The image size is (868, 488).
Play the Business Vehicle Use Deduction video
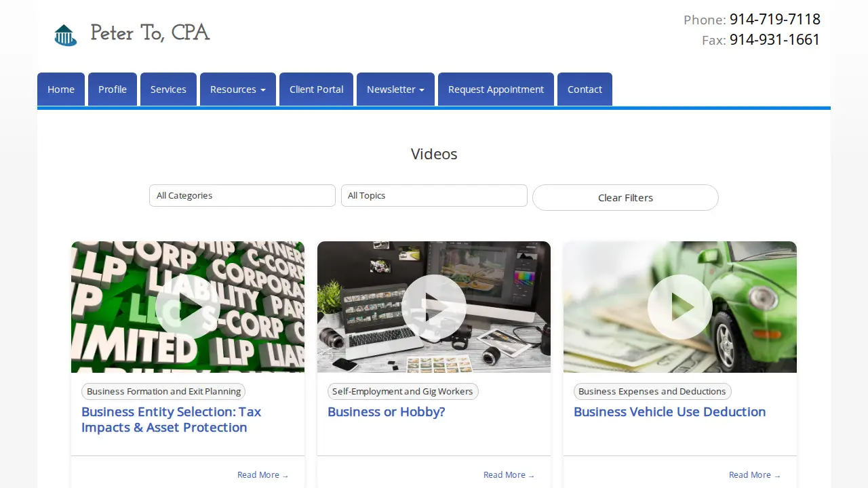pos(680,307)
